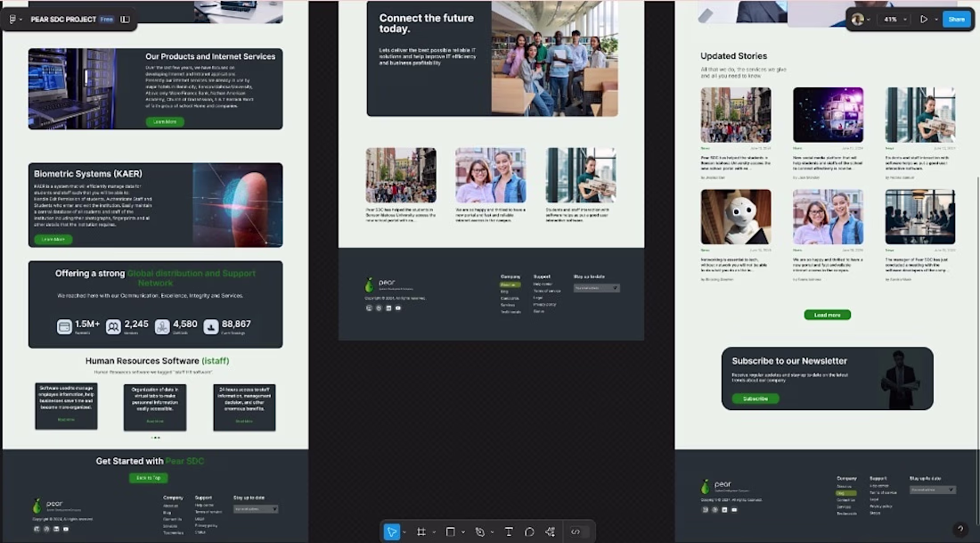Click the icon beside 4,580
The width and height of the screenshot is (980, 543).
pyautogui.click(x=162, y=326)
